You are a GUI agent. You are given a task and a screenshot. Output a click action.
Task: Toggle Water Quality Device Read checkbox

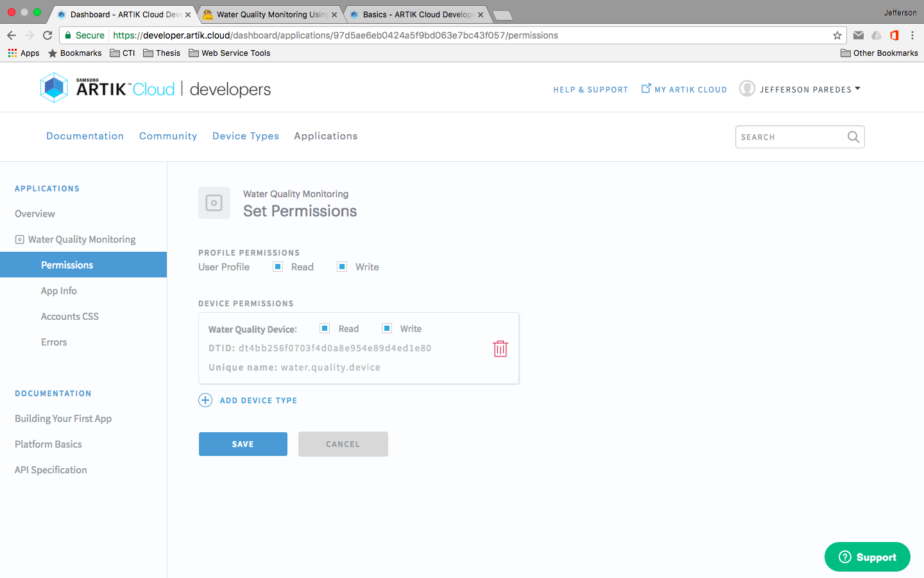[325, 328]
